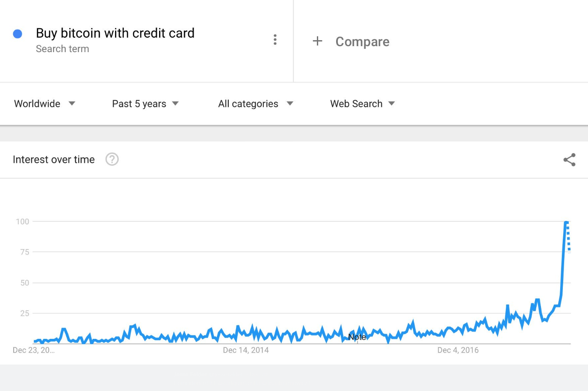Image resolution: width=588 pixels, height=391 pixels.
Task: Open the Web Search type dropdown
Action: (363, 104)
